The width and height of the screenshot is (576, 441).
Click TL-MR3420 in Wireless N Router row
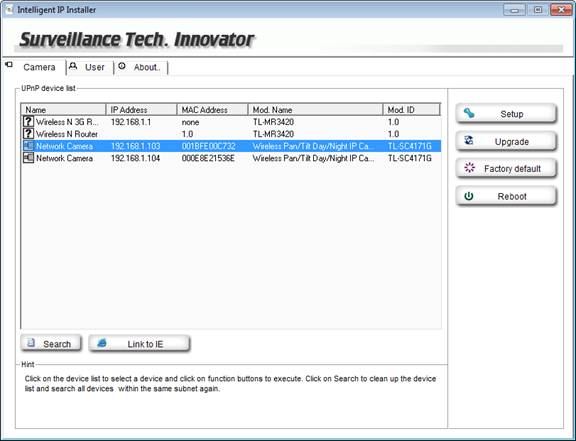273,134
